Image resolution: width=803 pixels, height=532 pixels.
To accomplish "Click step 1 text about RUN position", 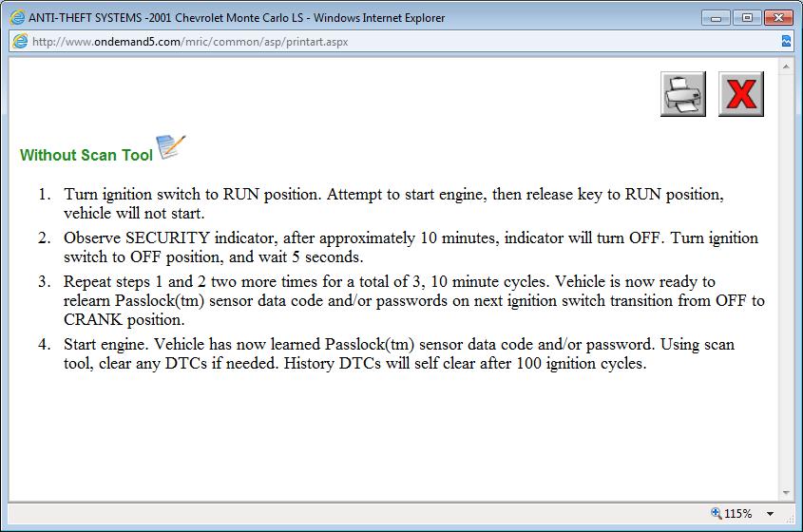I will click(x=393, y=203).
